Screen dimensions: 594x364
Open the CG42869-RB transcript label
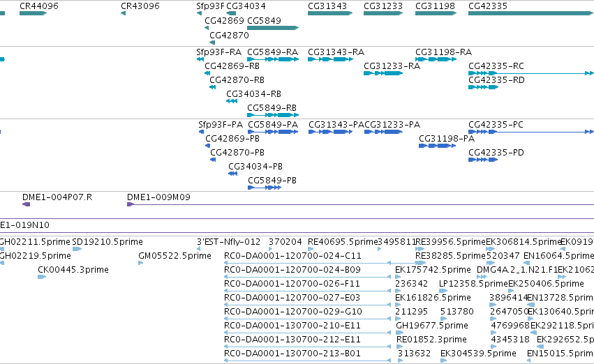point(232,66)
